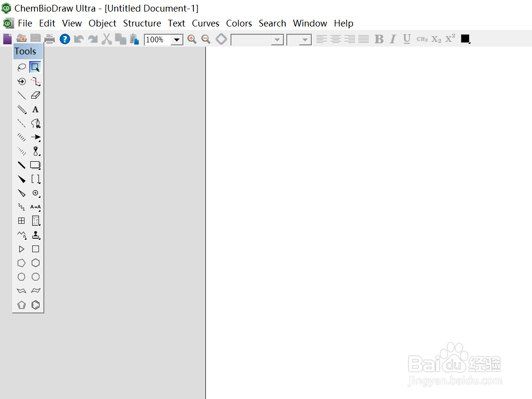Select the Brackets tool
Image resolution: width=532 pixels, height=399 pixels.
point(35,179)
